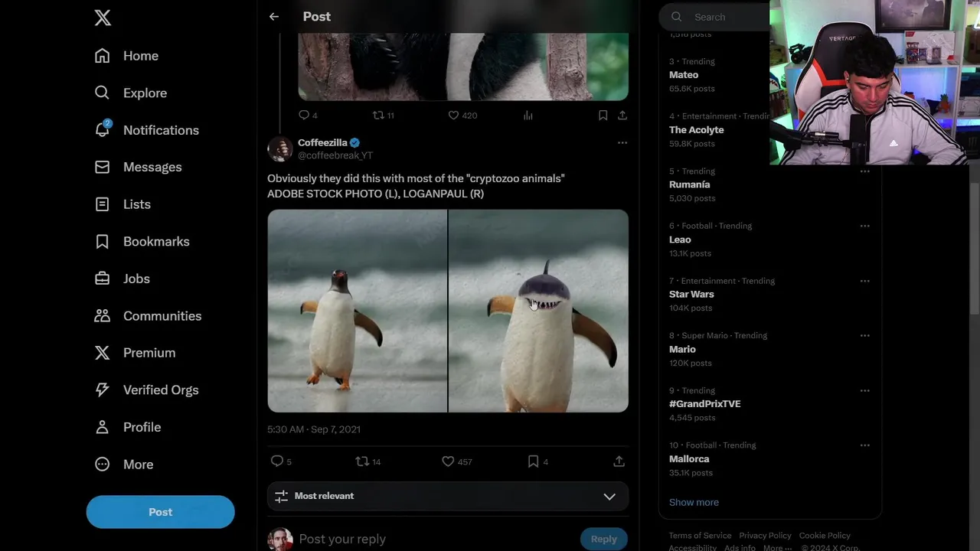Click the reply filter sliders icon
Screen dimensions: 980x551
click(281, 496)
